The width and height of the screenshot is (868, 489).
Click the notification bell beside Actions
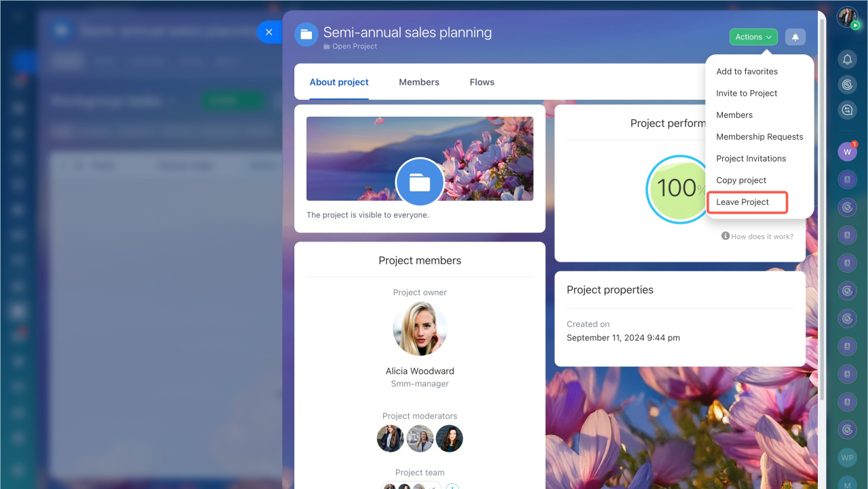[x=795, y=37]
